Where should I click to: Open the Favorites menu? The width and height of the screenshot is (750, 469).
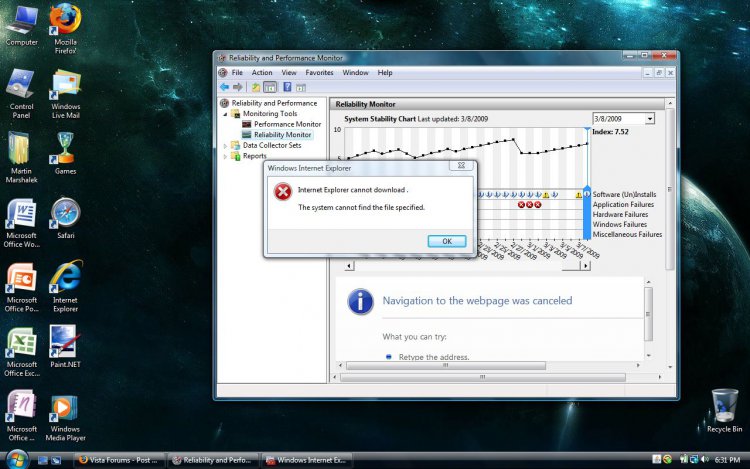tap(320, 73)
